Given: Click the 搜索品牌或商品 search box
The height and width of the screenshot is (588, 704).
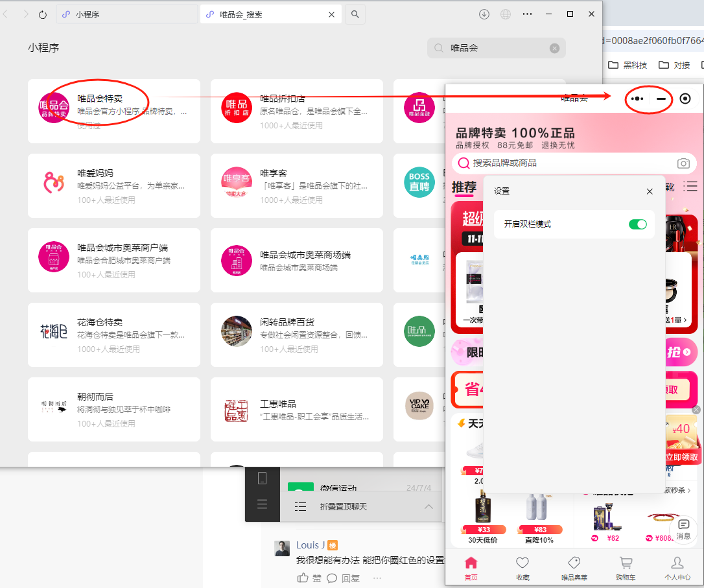Looking at the screenshot, I should [574, 163].
